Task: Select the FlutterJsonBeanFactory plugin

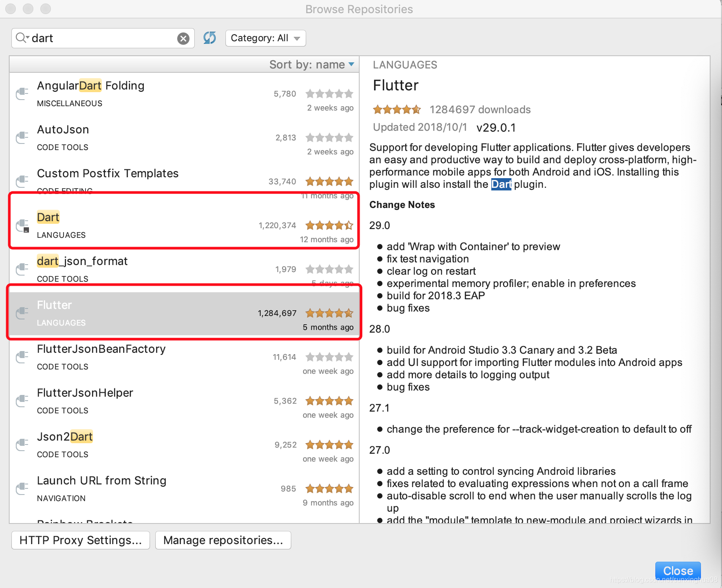Action: 184,358
